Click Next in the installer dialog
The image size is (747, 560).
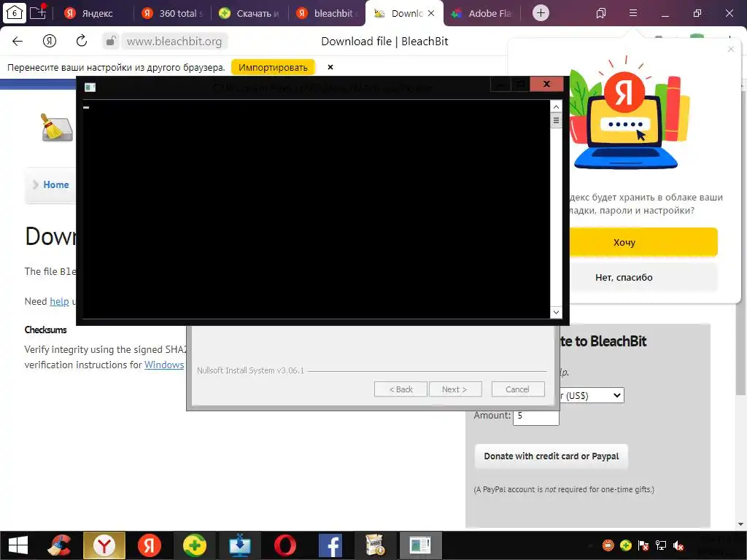pyautogui.click(x=455, y=389)
